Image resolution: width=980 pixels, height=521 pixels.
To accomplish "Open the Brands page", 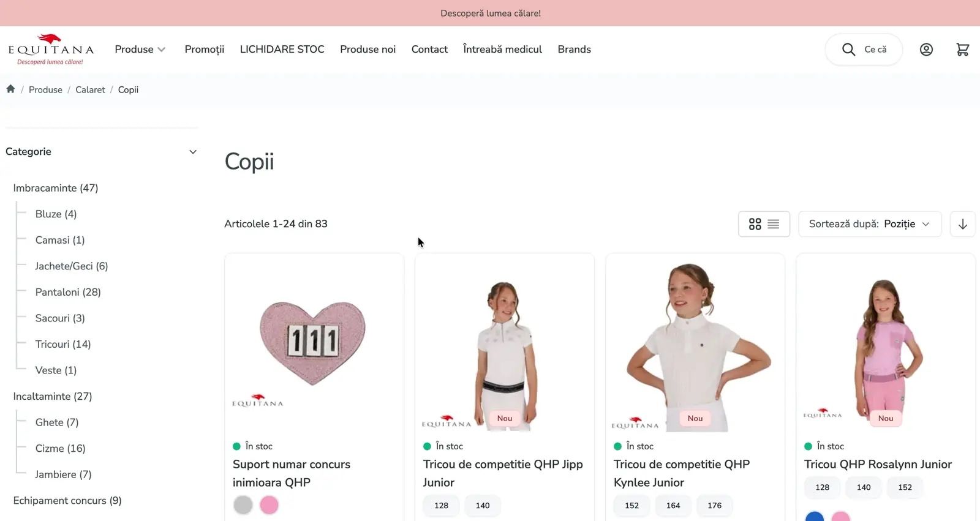I will click(575, 50).
